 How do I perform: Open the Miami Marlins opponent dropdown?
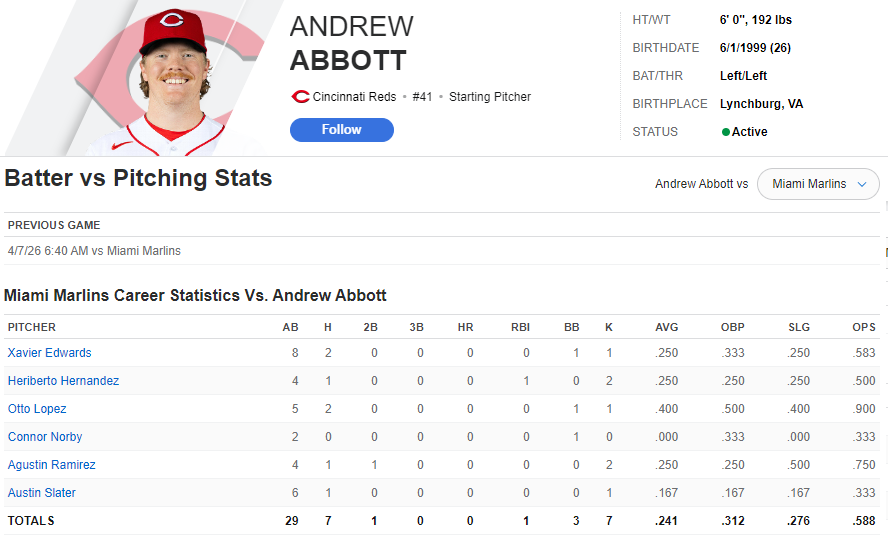pyautogui.click(x=818, y=184)
